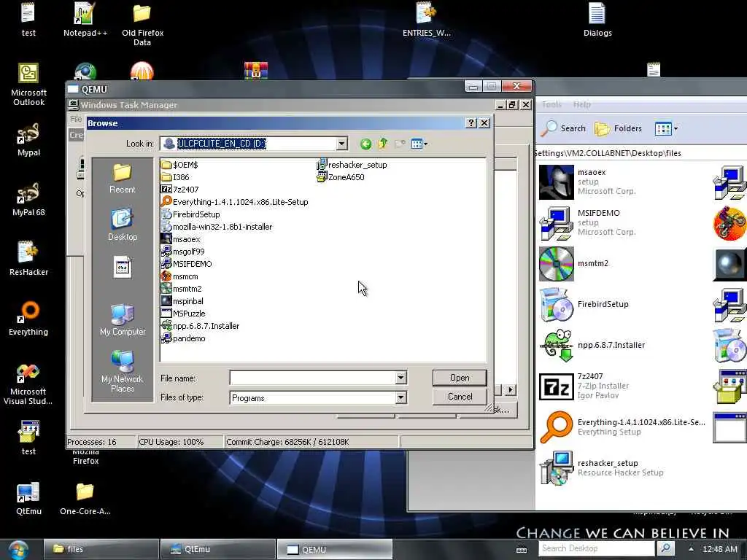Image resolution: width=747 pixels, height=560 pixels.
Task: Click the Open button in Browse dialog
Action: [460, 378]
